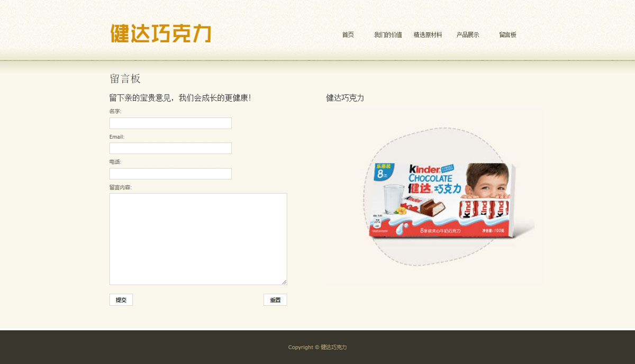Clear the form using 重置 button

[275, 300]
